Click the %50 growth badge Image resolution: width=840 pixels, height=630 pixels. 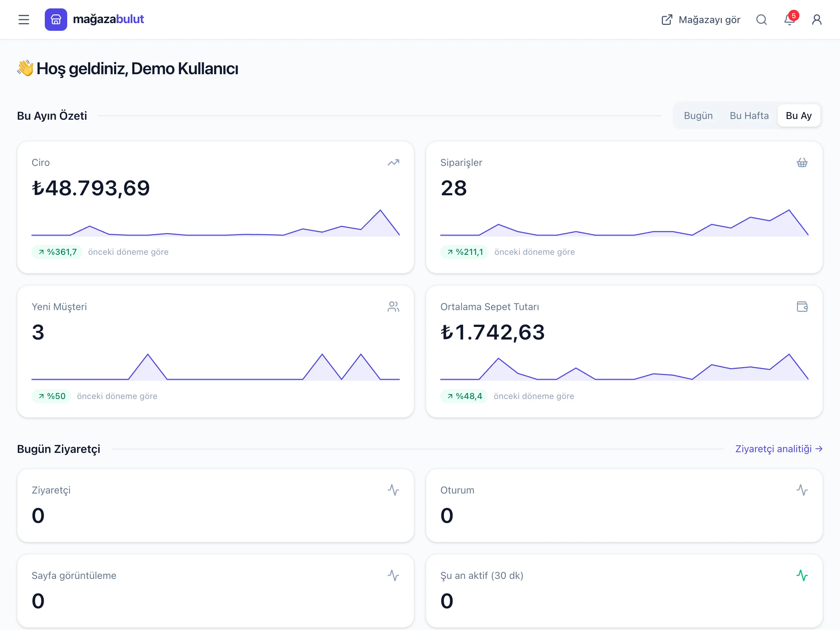click(x=52, y=396)
